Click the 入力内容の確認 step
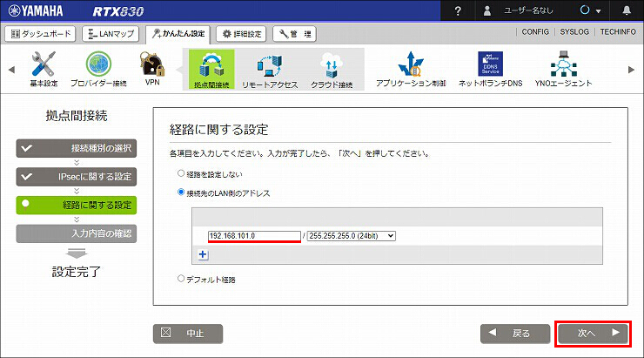Viewport: 644px width, 358px height. click(77, 233)
